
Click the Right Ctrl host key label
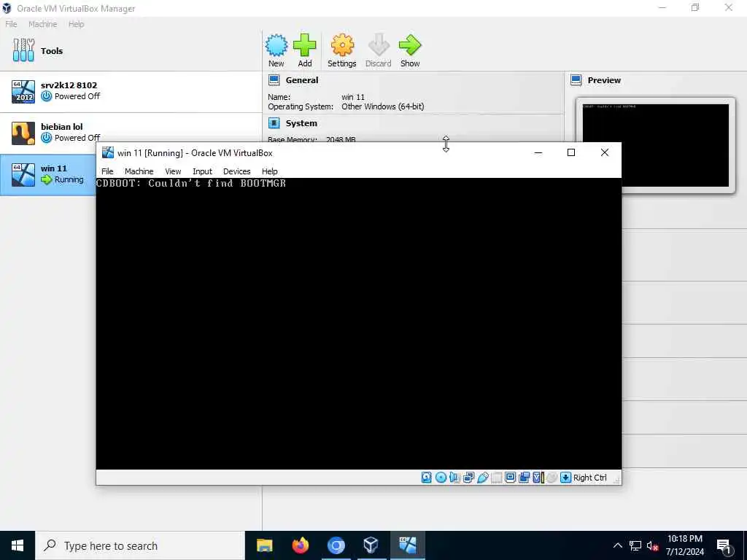coord(589,478)
